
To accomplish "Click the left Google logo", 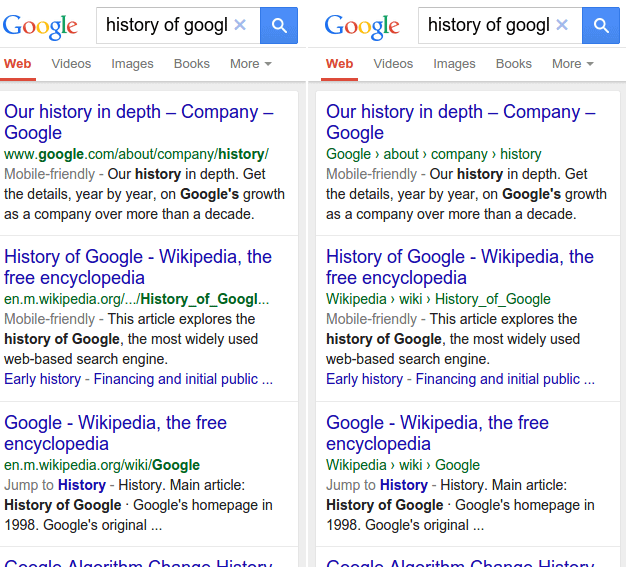I will (40, 26).
